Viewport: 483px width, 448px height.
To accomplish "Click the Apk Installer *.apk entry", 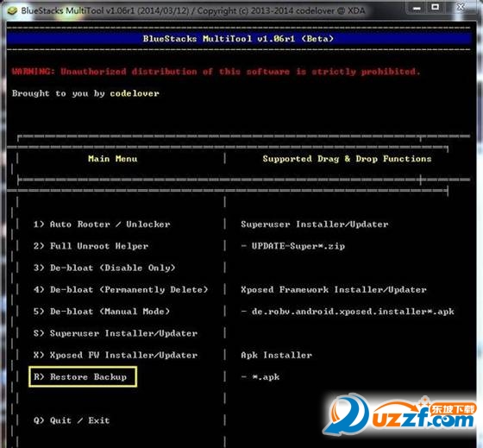I will coord(260,376).
